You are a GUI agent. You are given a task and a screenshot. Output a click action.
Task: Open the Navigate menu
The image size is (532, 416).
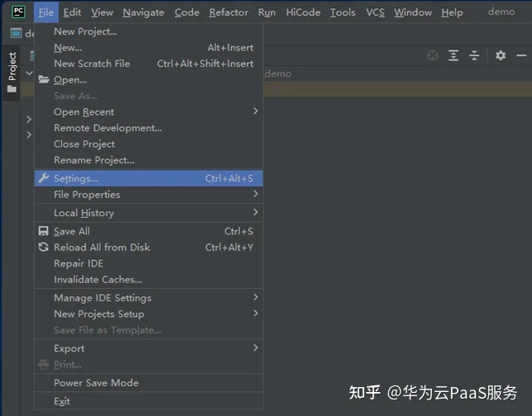(143, 12)
